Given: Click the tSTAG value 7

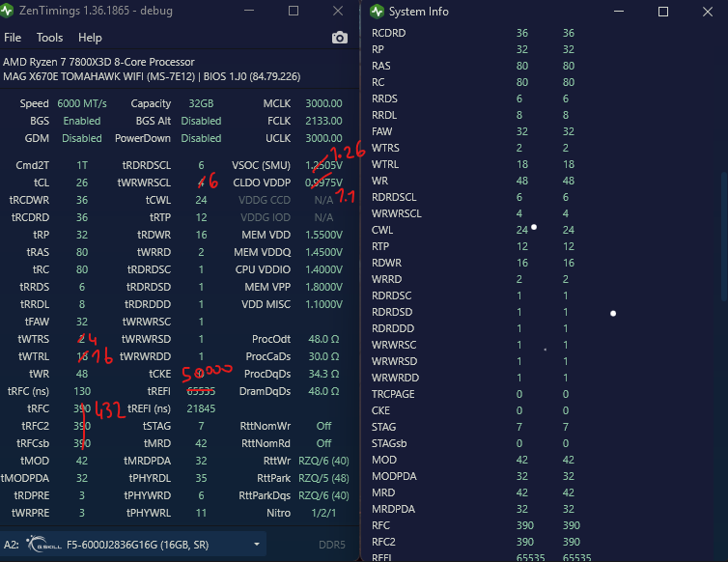Looking at the screenshot, I should (x=201, y=427).
